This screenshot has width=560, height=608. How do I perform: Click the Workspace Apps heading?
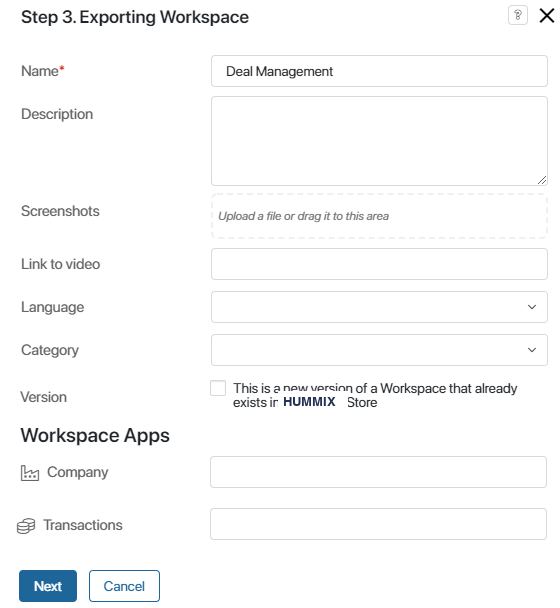95,435
